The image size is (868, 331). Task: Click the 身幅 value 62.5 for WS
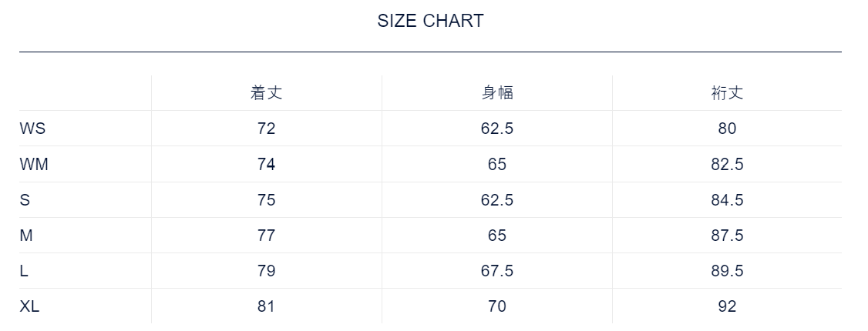(496, 129)
